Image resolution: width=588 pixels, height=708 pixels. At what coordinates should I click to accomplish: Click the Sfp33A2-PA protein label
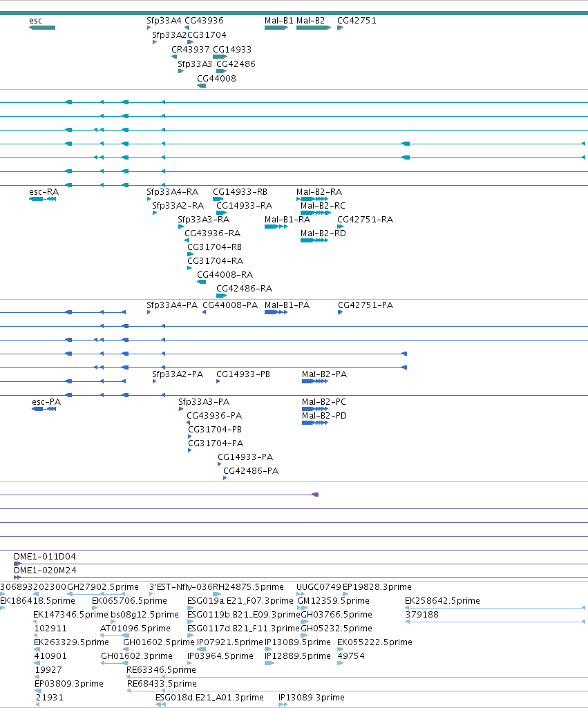pyautogui.click(x=178, y=374)
